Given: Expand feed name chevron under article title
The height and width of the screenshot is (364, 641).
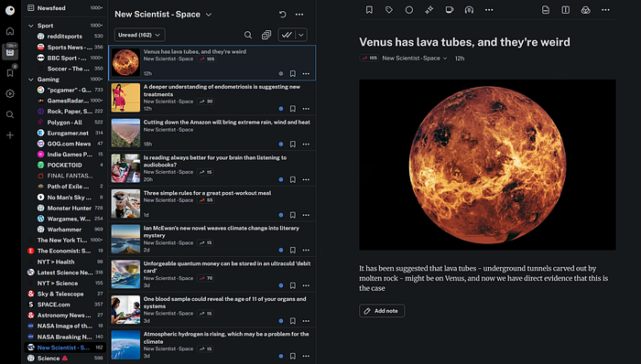Looking at the screenshot, I should coord(445,59).
